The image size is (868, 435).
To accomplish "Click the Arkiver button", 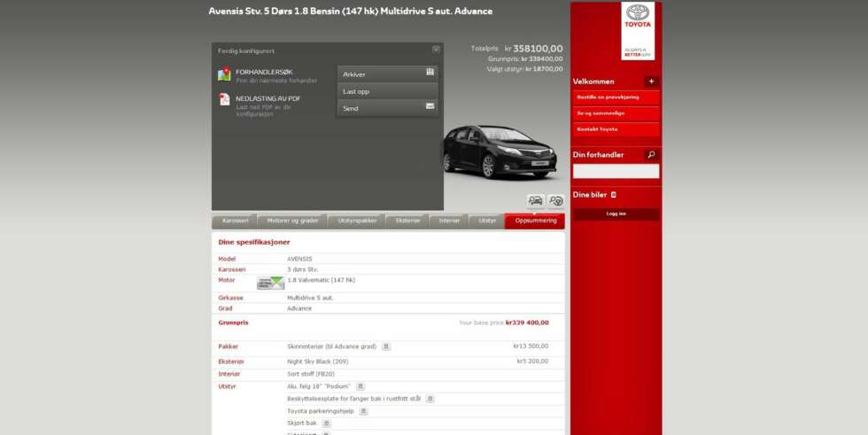I will 388,74.
